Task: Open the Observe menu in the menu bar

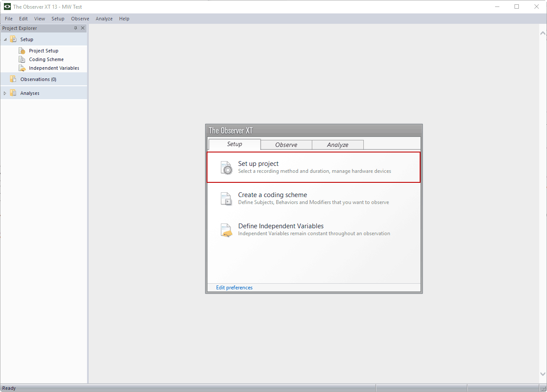Action: [80, 19]
